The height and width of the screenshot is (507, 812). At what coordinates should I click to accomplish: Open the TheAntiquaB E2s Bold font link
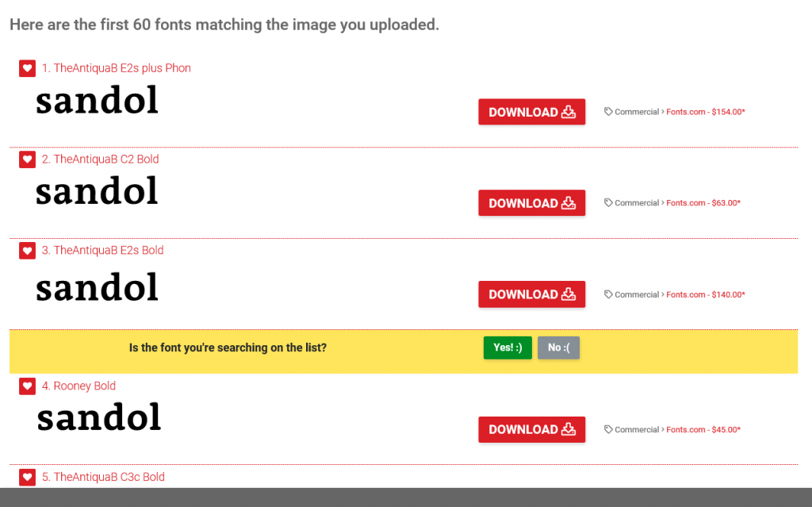tap(102, 251)
